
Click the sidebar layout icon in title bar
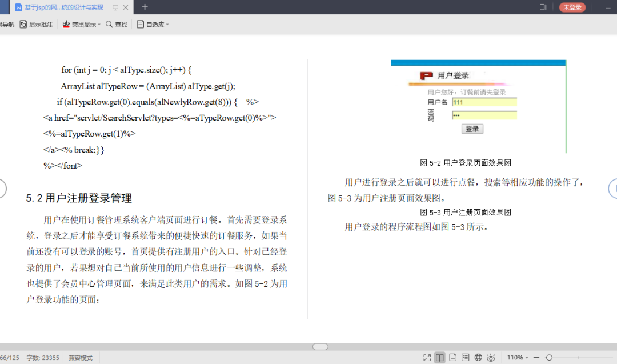point(543,7)
